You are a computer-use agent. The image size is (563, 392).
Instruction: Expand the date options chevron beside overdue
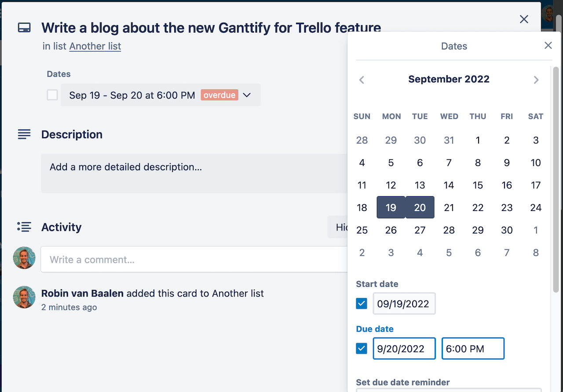[246, 95]
